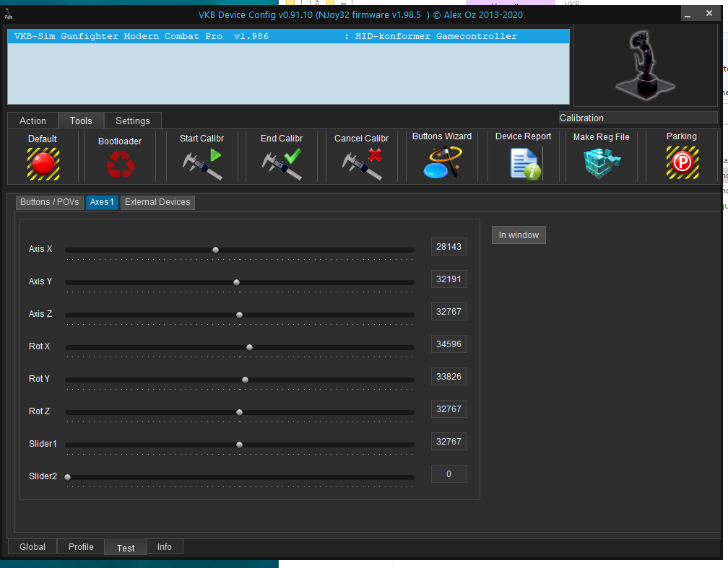Select the Axes1 tab

[x=102, y=202]
